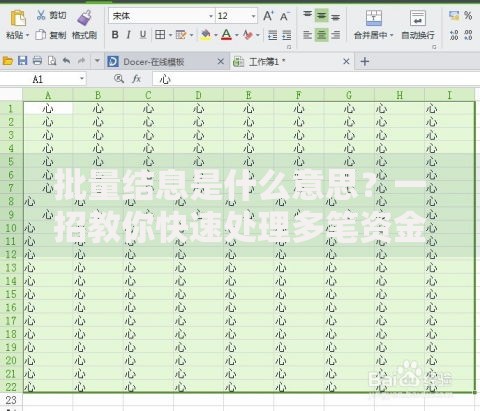Open the font name dropdown 宋体

tap(211, 16)
